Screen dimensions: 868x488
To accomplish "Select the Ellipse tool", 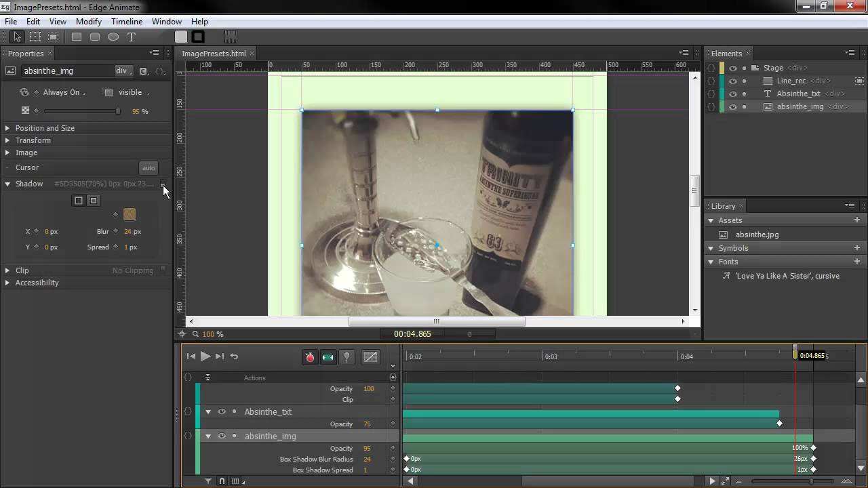I will [113, 37].
